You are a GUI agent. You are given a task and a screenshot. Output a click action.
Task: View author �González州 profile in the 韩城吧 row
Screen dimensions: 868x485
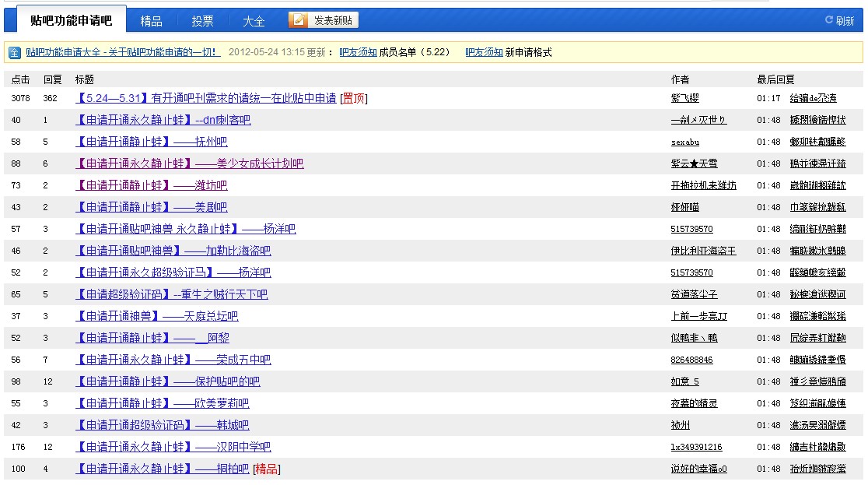(681, 425)
